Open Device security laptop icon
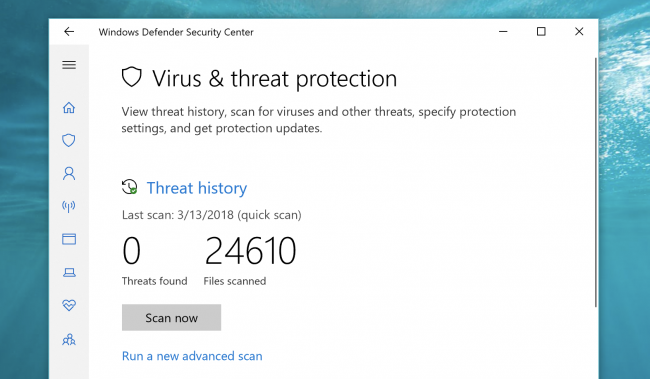The width and height of the screenshot is (650, 379). pos(69,272)
